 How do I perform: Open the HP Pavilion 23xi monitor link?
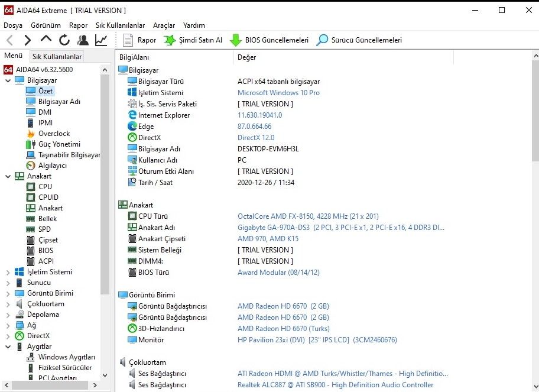(317, 340)
